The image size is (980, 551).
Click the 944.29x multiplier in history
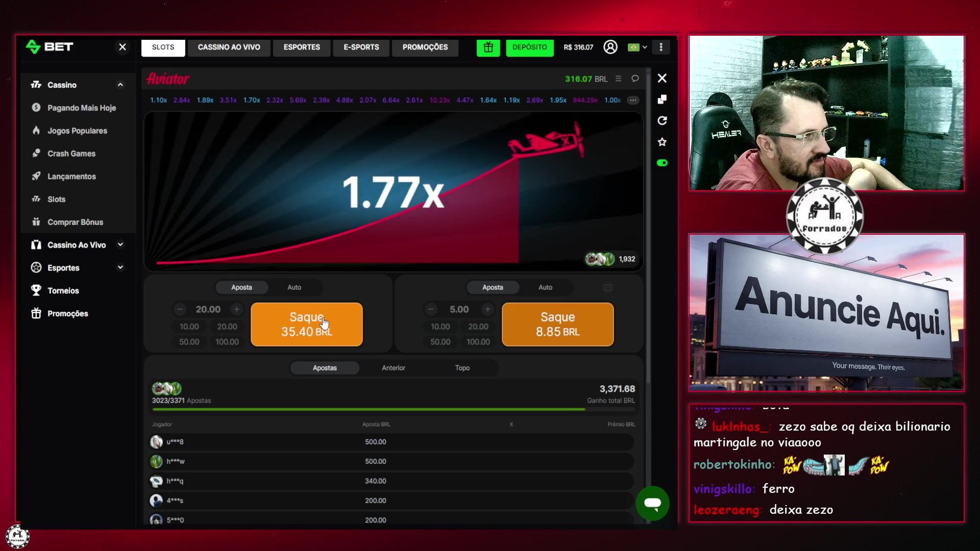click(x=585, y=100)
